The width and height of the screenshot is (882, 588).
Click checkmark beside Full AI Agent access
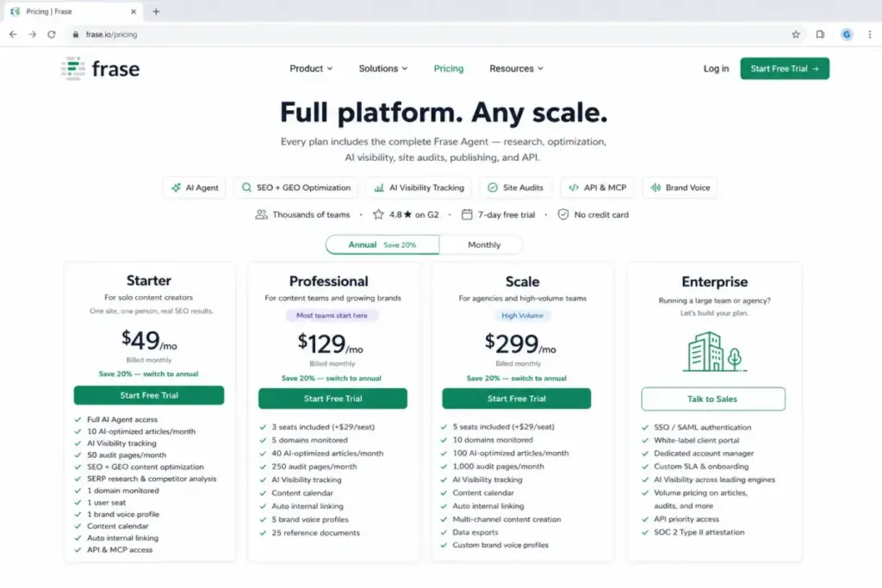point(78,419)
